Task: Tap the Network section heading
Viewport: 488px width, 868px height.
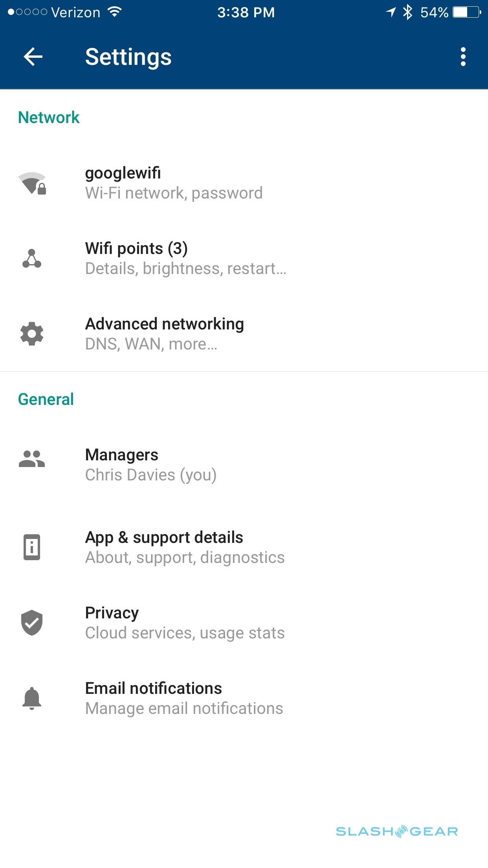Action: pyautogui.click(x=49, y=118)
